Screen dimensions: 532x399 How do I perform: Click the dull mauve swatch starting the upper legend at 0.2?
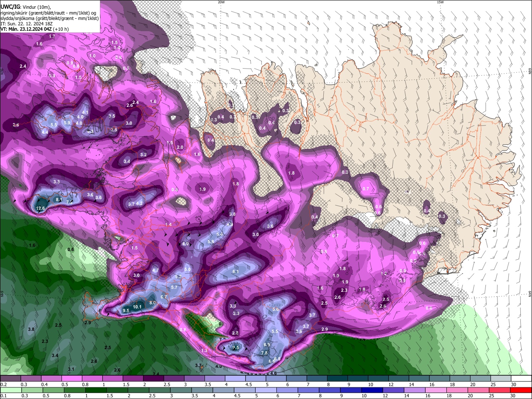(11, 379)
